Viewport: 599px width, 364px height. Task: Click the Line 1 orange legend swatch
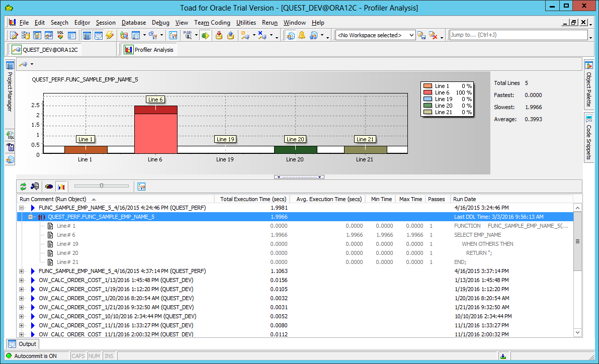pyautogui.click(x=428, y=86)
